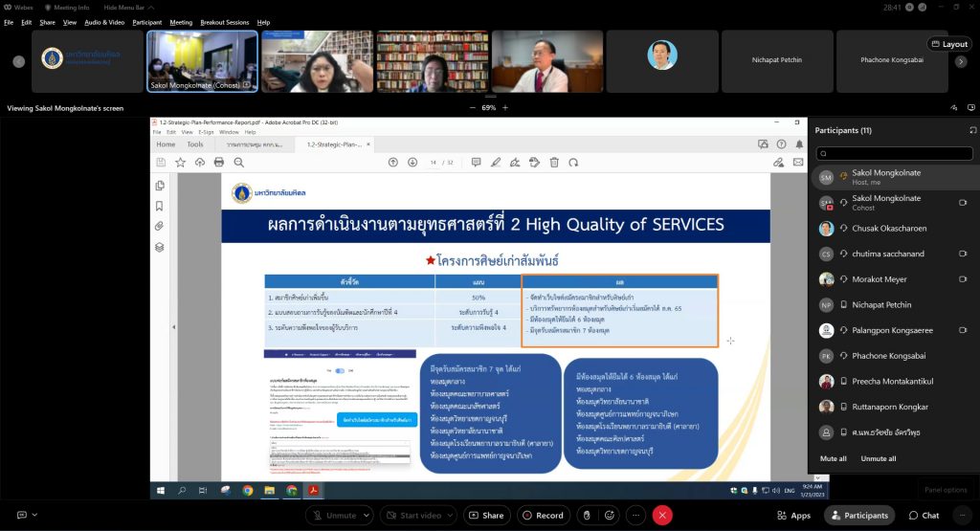Toggle Unmute microphone button

(x=335, y=515)
